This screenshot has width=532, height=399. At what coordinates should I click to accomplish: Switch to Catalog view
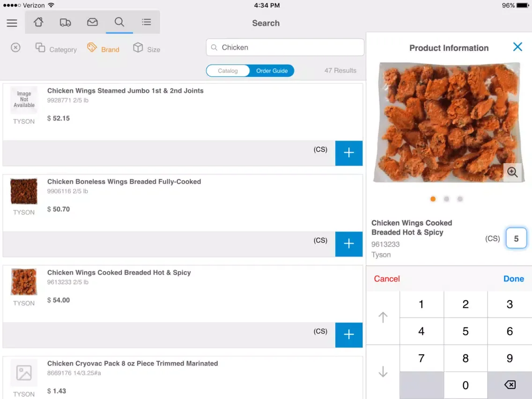tap(228, 71)
